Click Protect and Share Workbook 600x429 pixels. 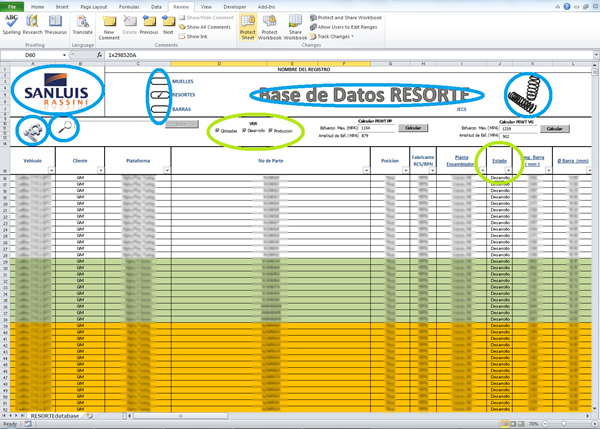click(x=346, y=18)
